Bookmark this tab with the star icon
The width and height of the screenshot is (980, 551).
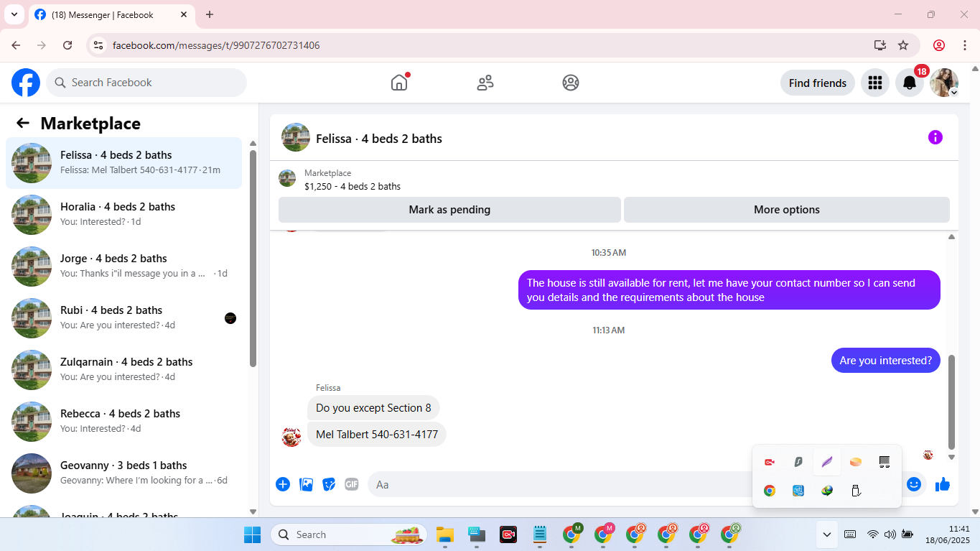coord(903,45)
